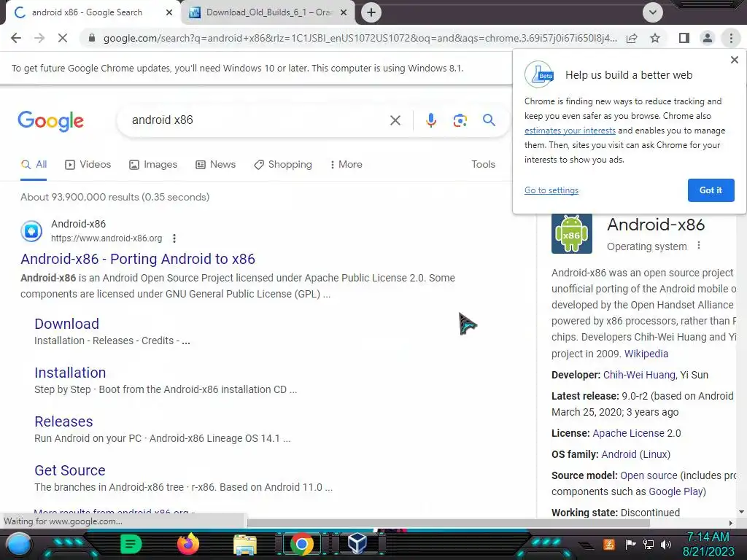The height and width of the screenshot is (560, 747).
Task: Open the Chih-Wei Huang developer link
Action: click(x=639, y=375)
